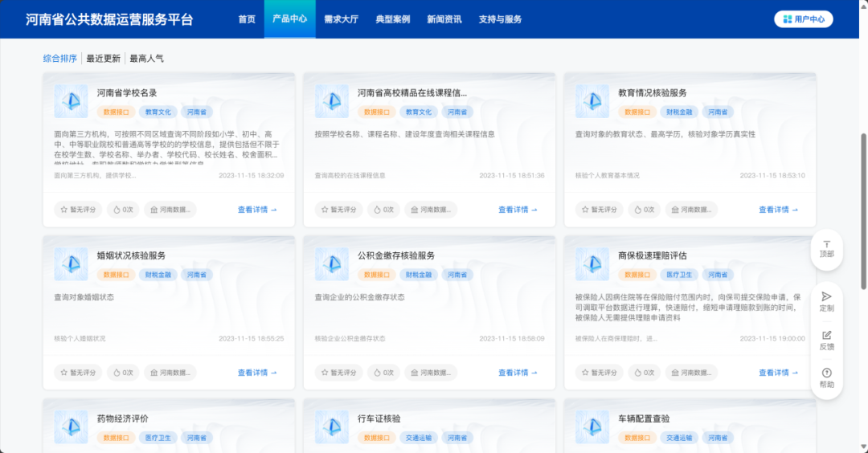Open the 定制 paper-plane icon
Screen dimensions: 868x453
point(826,297)
